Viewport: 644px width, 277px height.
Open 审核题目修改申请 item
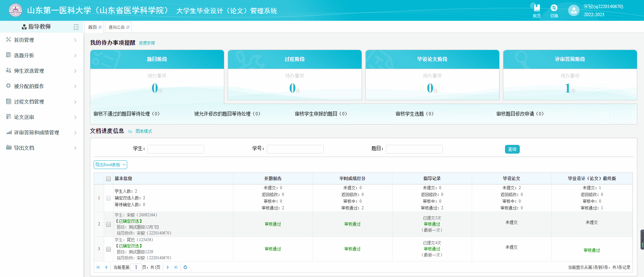pyautogui.click(x=520, y=114)
